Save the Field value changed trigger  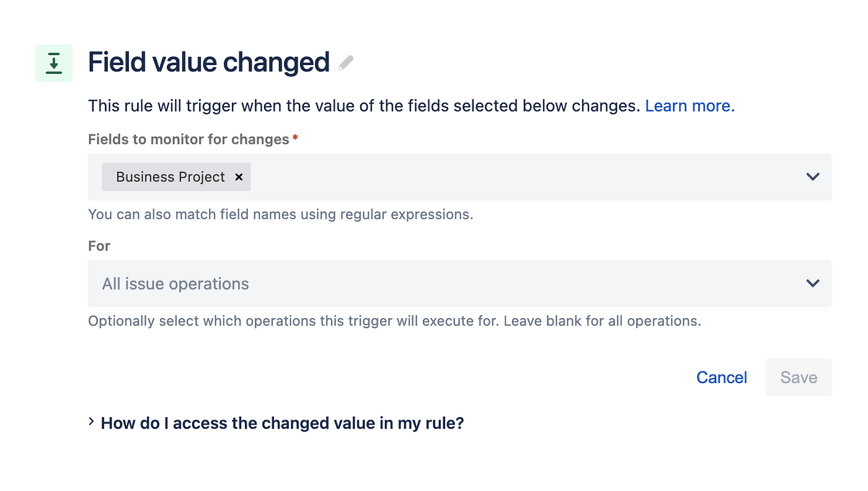click(799, 377)
